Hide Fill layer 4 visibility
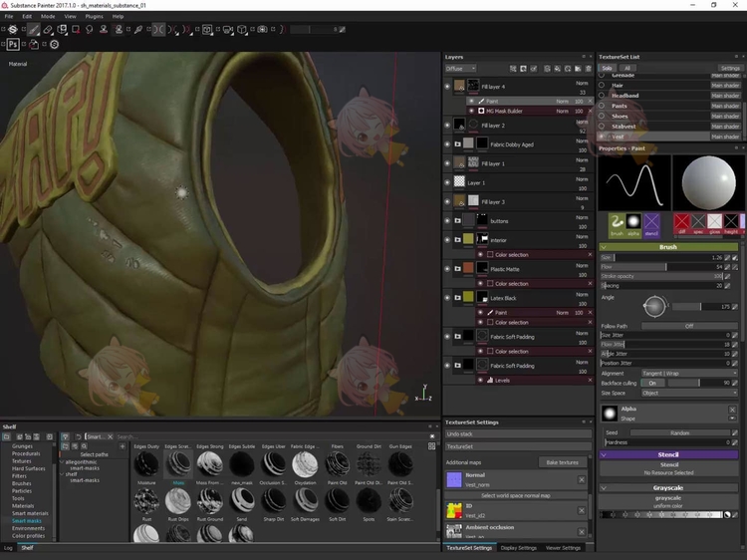The width and height of the screenshot is (747, 560). point(447,87)
